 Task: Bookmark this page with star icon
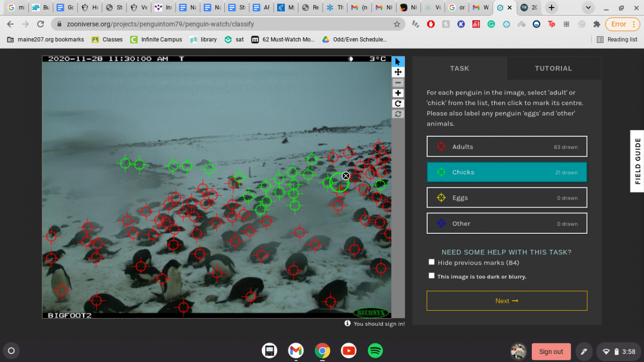click(396, 24)
